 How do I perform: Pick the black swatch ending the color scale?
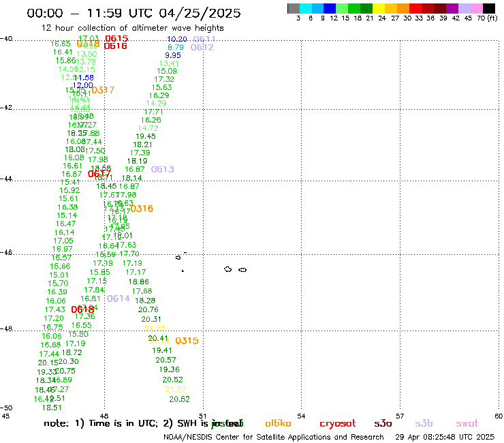point(489,8)
